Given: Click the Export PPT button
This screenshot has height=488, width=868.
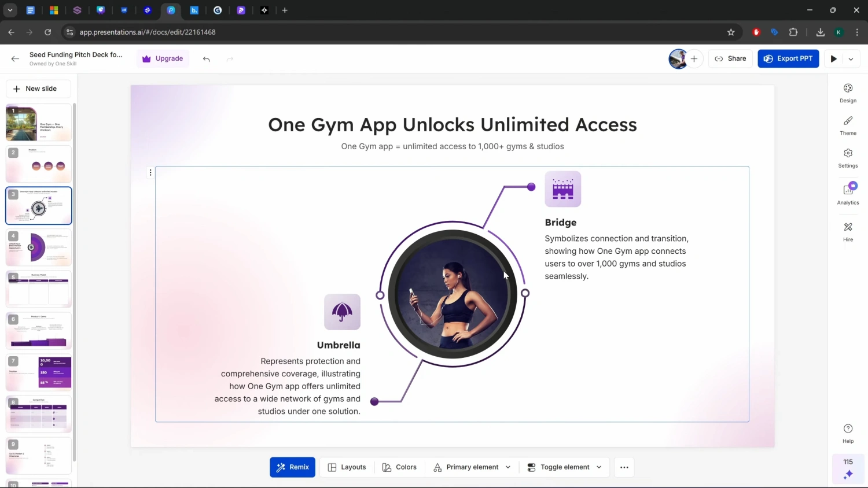Looking at the screenshot, I should (x=788, y=59).
